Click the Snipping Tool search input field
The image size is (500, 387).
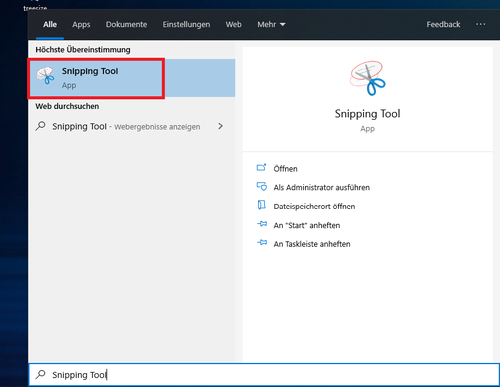pyautogui.click(x=264, y=375)
